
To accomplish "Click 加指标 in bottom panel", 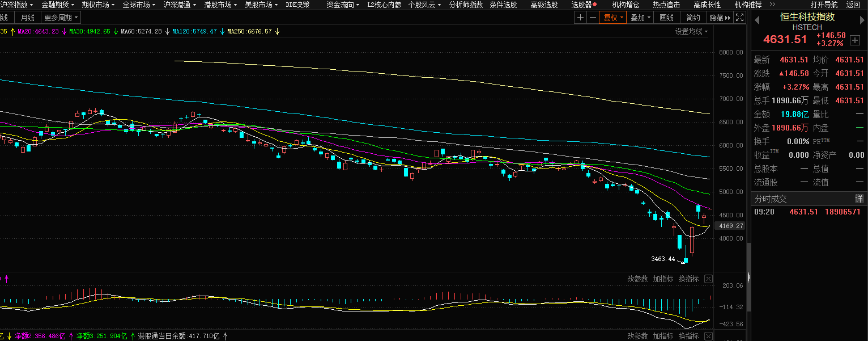I will point(663,336).
